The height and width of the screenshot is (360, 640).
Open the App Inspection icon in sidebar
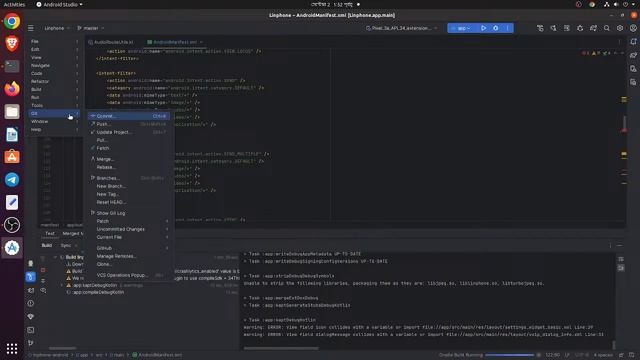click(31, 263)
